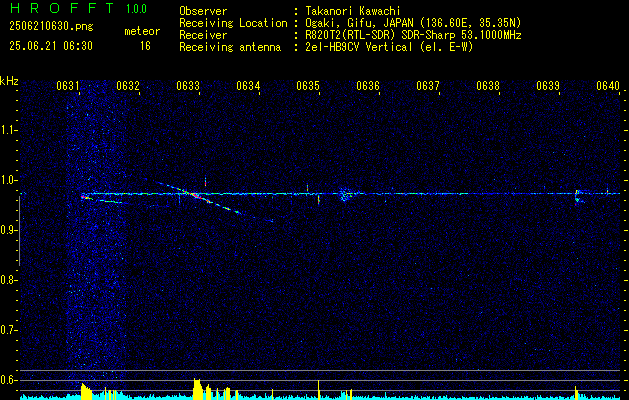Click the date stamp 25.06.21 06:30
The width and height of the screenshot is (629, 400).
pos(51,46)
